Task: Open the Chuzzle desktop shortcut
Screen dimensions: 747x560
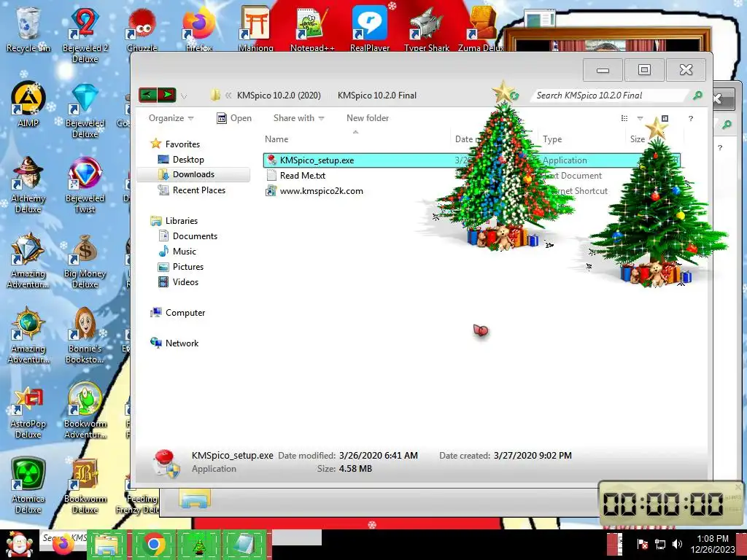Action: [142, 29]
